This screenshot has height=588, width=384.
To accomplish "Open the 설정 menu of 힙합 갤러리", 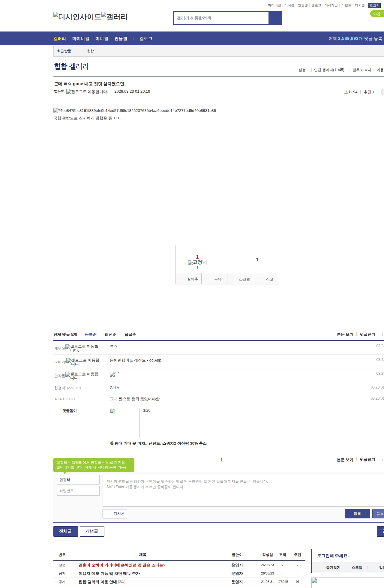I will [x=302, y=70].
